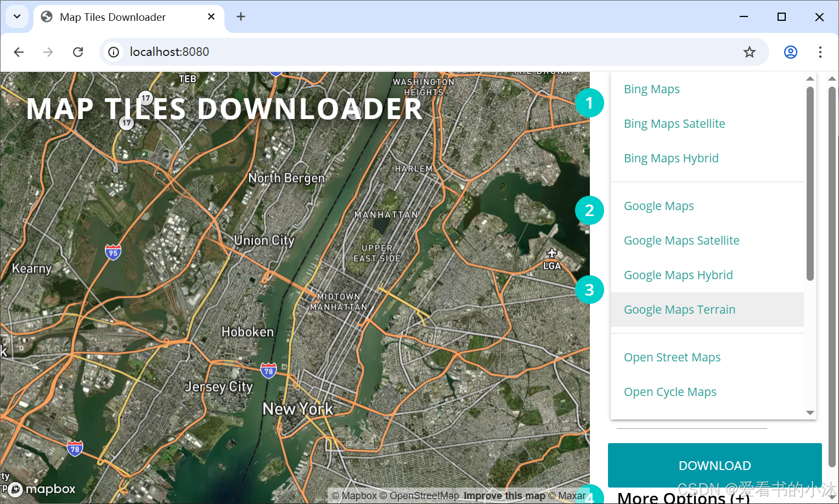Click the source list scrollbar down arrow
This screenshot has width=839, height=504.
tap(810, 413)
